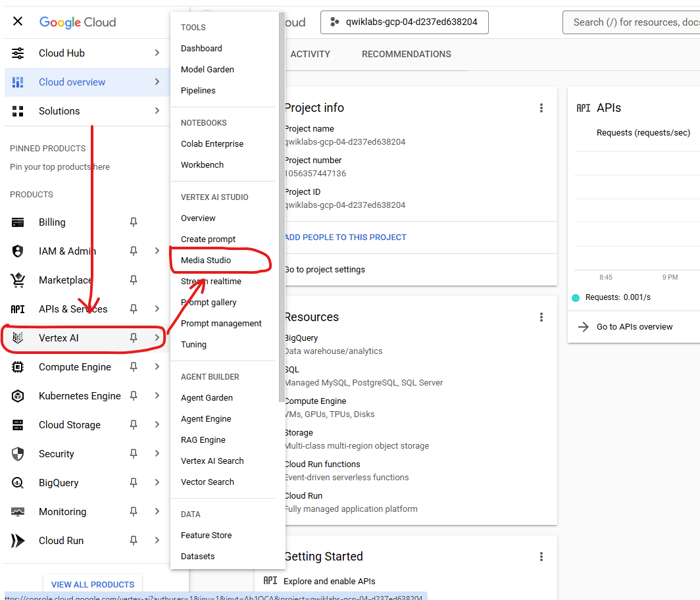Screen dimensions: 700x600
Task: Select Create prompt in Vertex AI Studio
Action: click(208, 239)
